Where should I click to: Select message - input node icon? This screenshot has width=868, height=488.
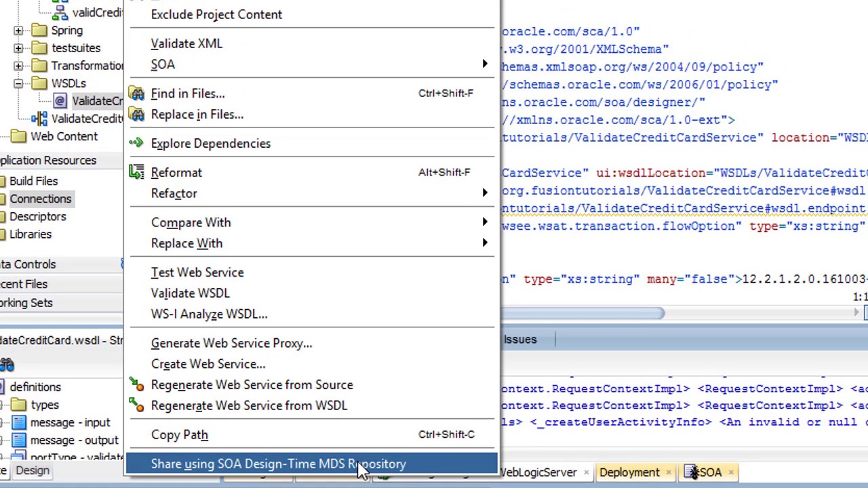pyautogui.click(x=19, y=422)
